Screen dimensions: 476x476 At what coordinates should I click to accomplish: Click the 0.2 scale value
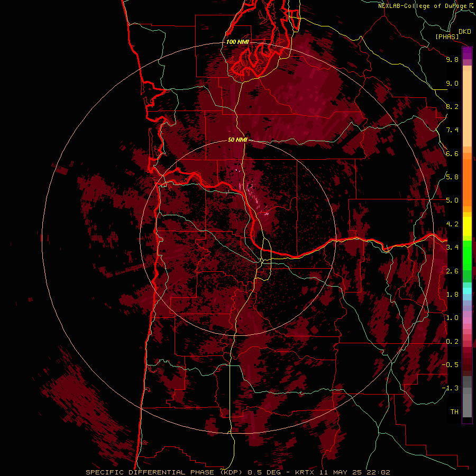tap(452, 342)
